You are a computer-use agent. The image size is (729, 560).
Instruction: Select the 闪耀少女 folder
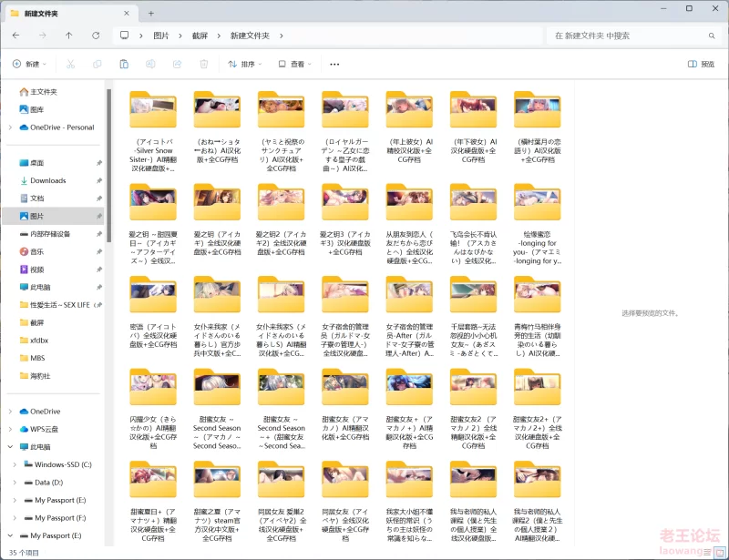click(153, 410)
